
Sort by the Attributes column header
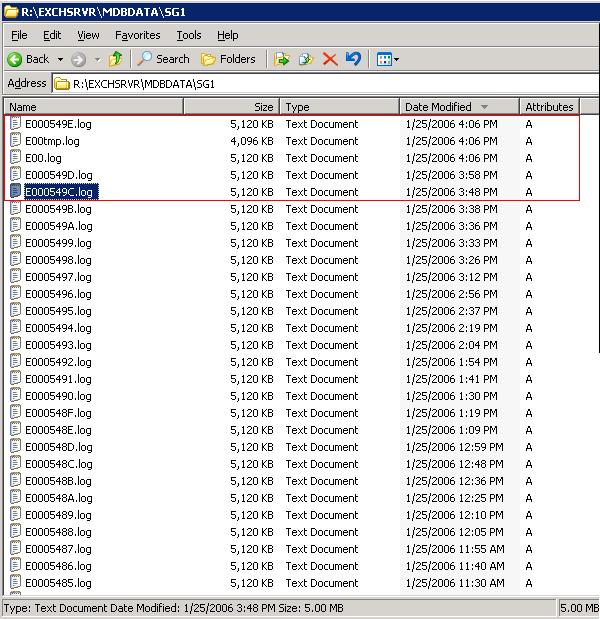549,107
